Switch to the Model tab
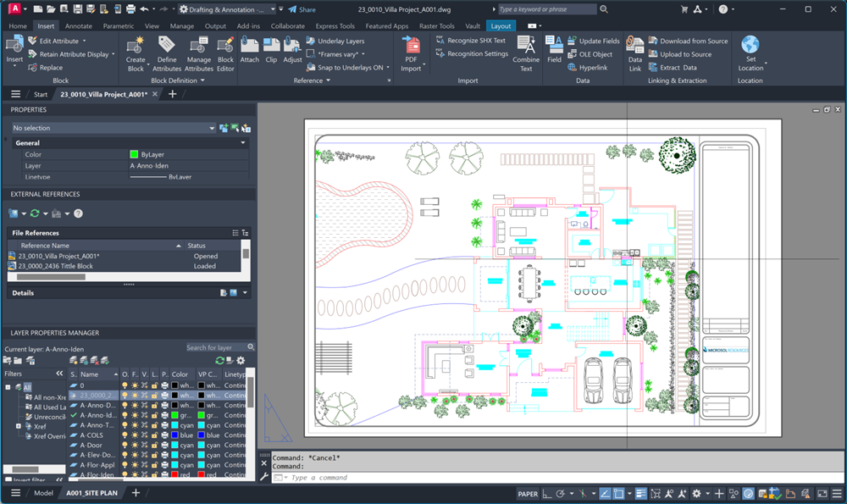This screenshot has width=847, height=504. 43,493
